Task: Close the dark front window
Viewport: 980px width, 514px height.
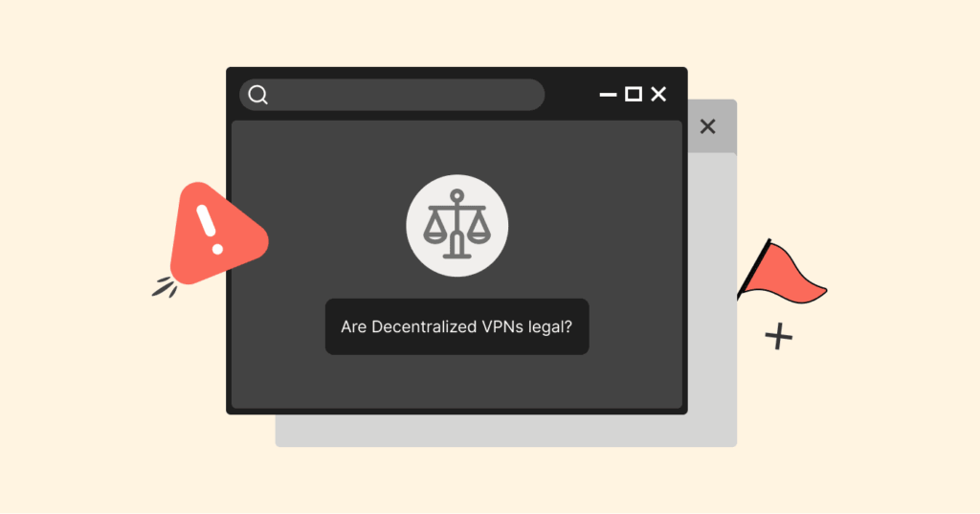Action: coord(658,95)
